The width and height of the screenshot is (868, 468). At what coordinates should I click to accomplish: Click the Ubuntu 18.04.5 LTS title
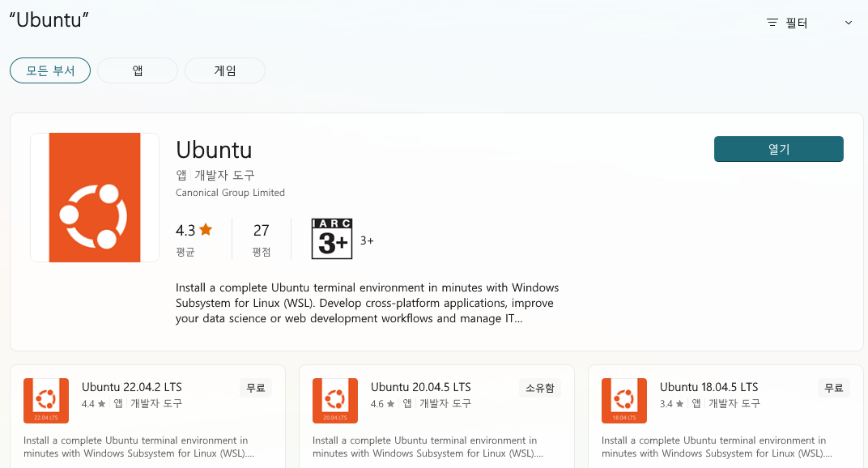[x=709, y=387]
